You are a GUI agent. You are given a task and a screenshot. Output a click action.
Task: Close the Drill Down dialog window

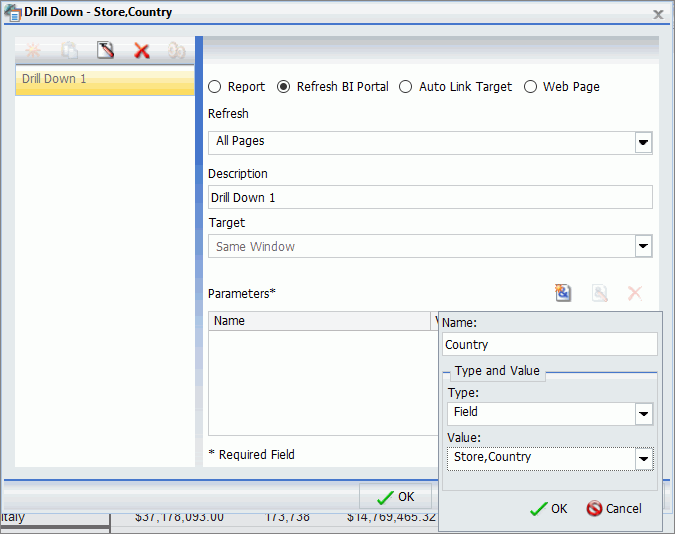(658, 15)
